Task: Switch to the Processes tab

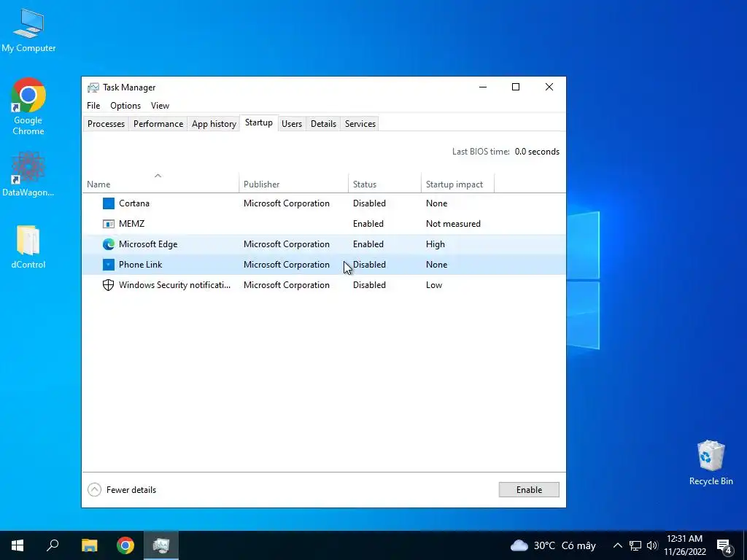Action: [x=107, y=124]
